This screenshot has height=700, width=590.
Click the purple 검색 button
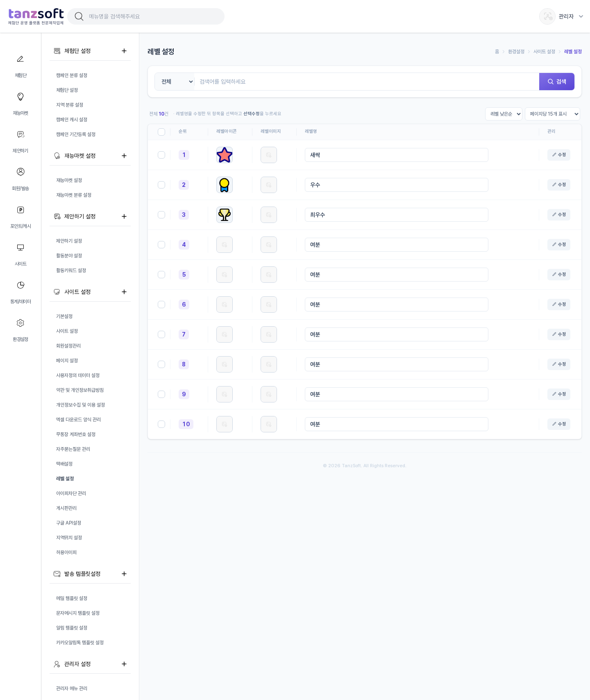pos(557,82)
